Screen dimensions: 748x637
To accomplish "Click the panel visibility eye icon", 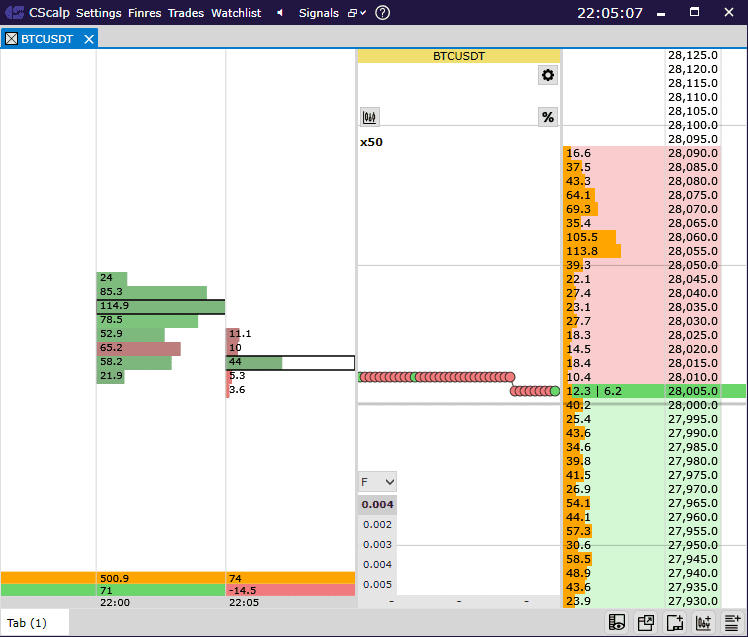I will 617,623.
